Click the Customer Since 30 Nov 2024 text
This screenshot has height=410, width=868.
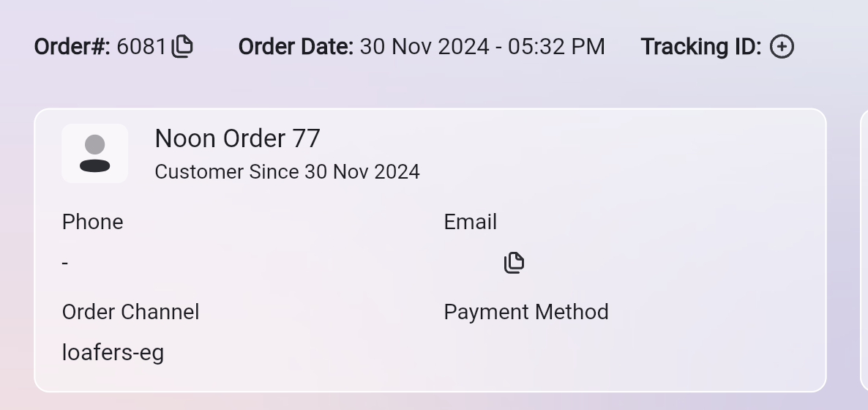pos(287,172)
